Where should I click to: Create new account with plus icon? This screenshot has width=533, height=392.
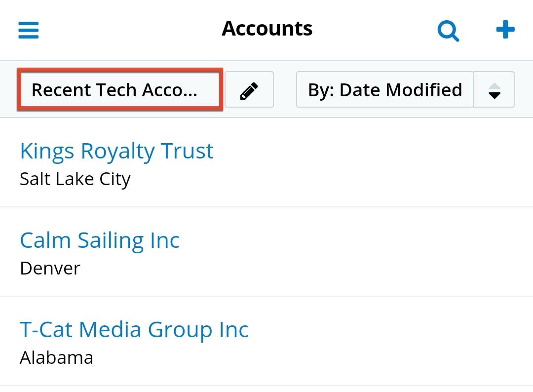pos(505,30)
